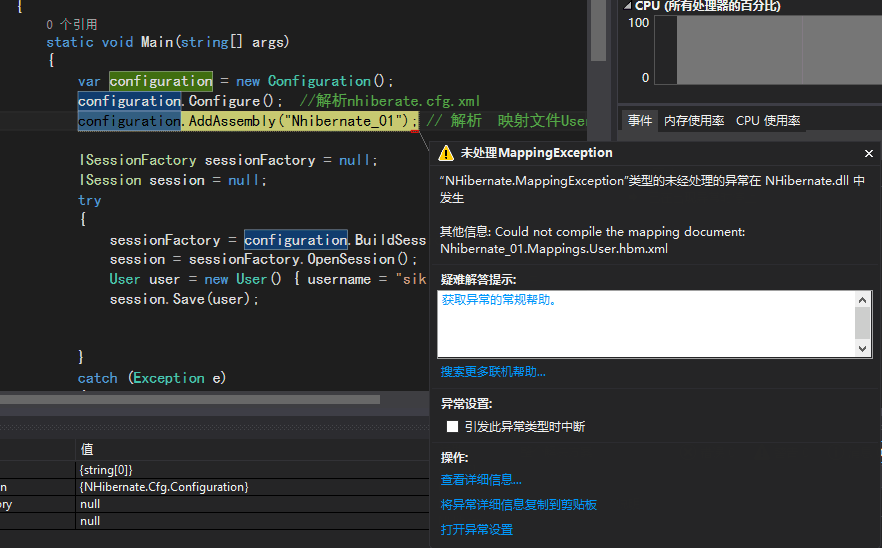Click the code editor vertical scrollbar thumb

(598, 30)
